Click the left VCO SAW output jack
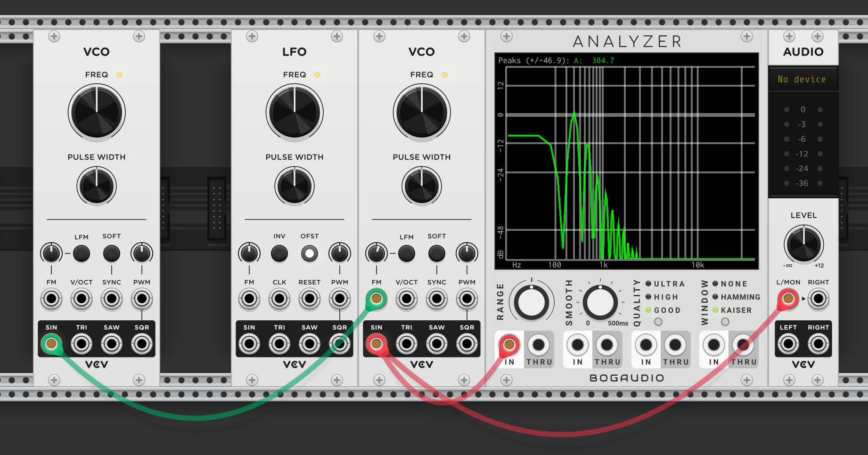 click(x=112, y=344)
